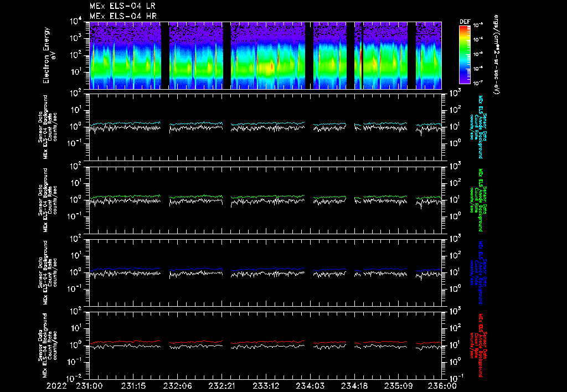
Task: Click the ergs/(cm**2-sr-sec-eV) units label
Action: 496,55
